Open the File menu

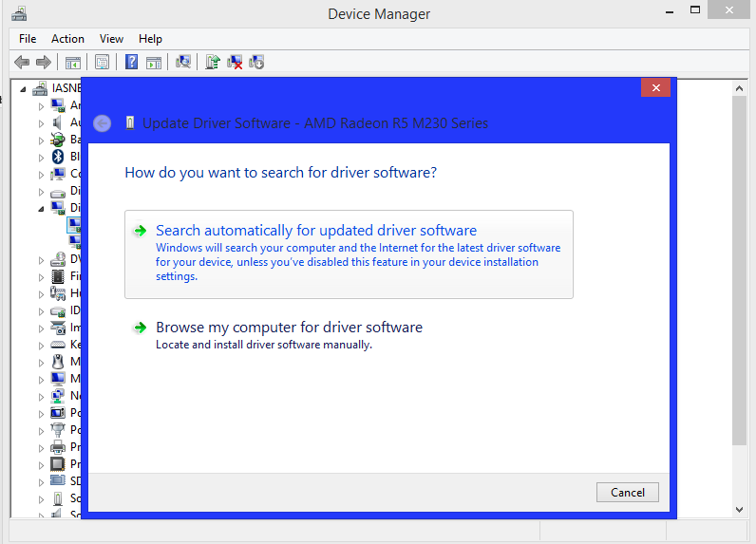click(28, 39)
